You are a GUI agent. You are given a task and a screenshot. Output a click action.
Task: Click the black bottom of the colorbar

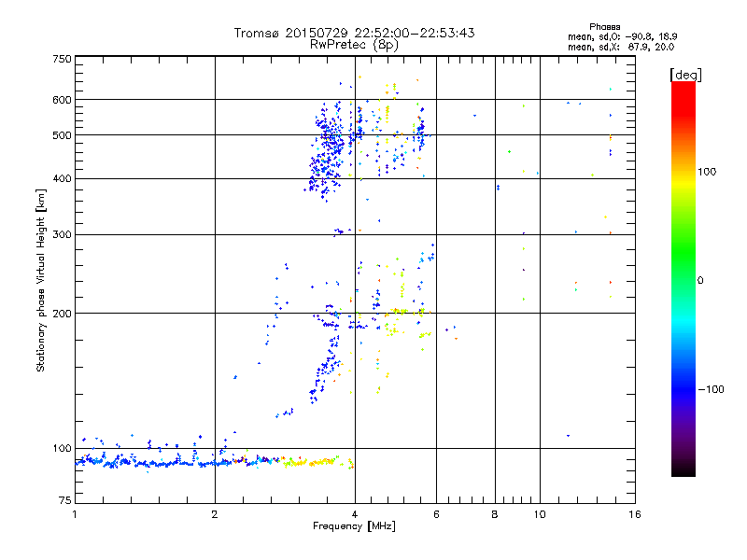tap(684, 469)
